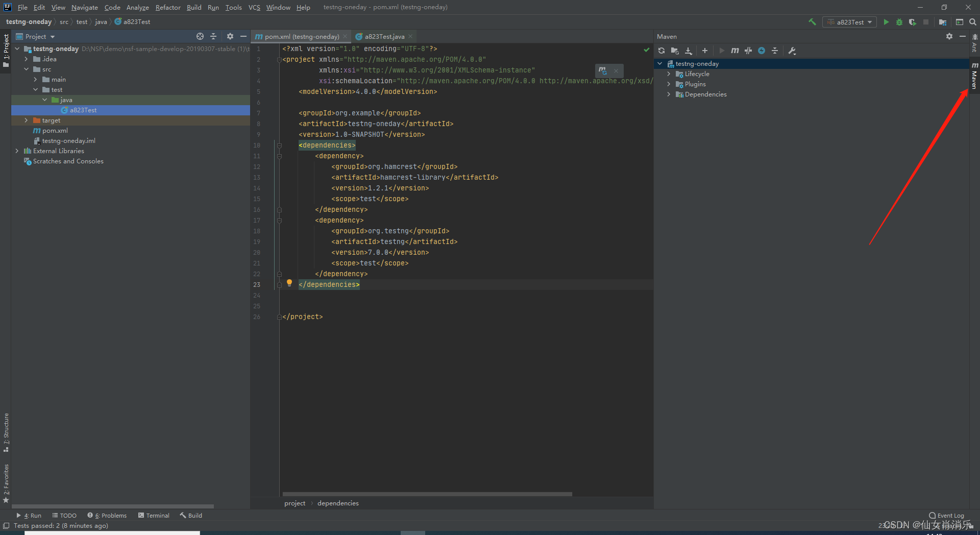This screenshot has width=980, height=535.
Task: Add Maven project with the plus icon
Action: (705, 51)
